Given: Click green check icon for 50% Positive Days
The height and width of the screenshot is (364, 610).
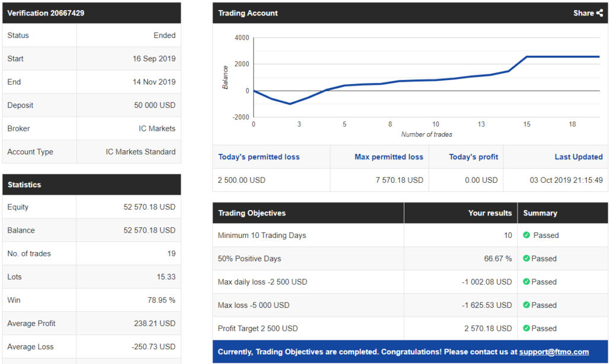Looking at the screenshot, I should [x=526, y=258].
